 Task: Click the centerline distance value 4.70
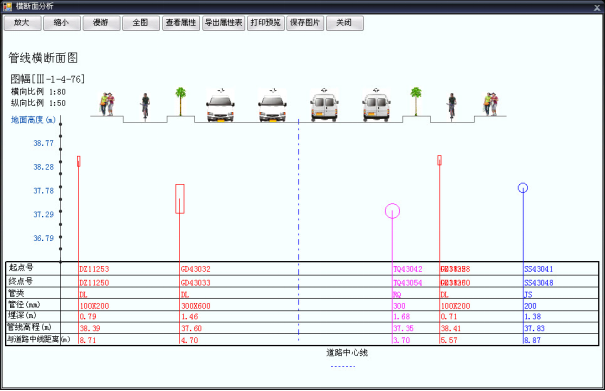point(189,340)
